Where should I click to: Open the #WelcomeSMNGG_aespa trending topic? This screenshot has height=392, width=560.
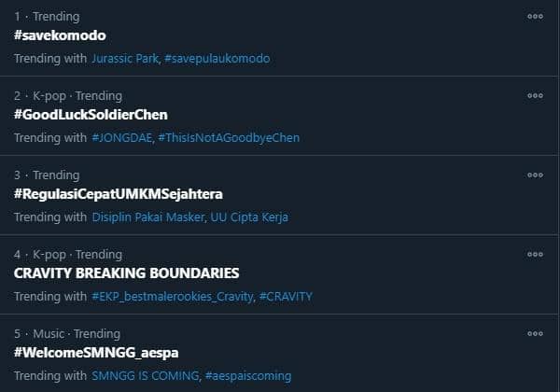point(96,353)
